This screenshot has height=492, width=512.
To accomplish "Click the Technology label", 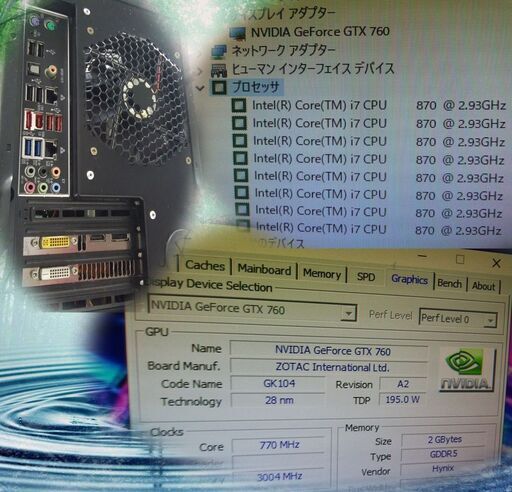I will 191,401.
